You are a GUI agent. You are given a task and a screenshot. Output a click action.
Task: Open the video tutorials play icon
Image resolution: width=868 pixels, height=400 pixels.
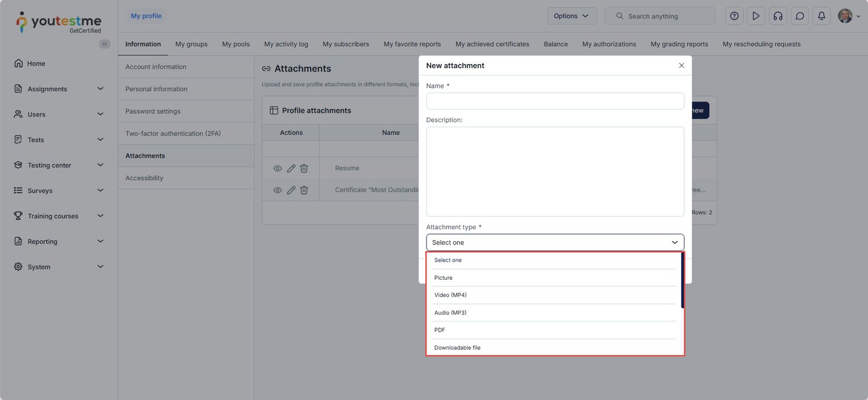point(756,16)
